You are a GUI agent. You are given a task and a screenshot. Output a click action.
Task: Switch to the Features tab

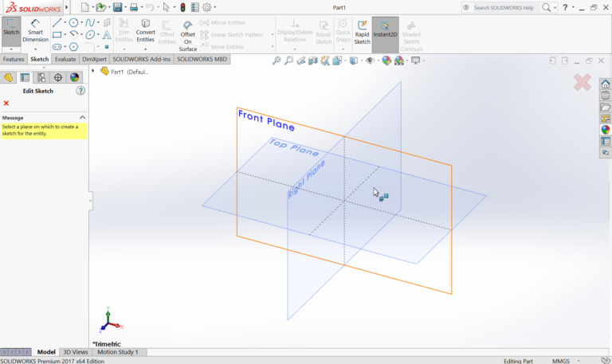(14, 59)
